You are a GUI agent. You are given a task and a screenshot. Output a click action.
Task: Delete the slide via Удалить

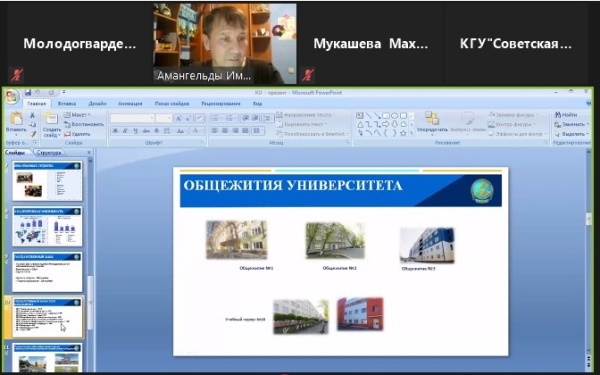coord(77,134)
